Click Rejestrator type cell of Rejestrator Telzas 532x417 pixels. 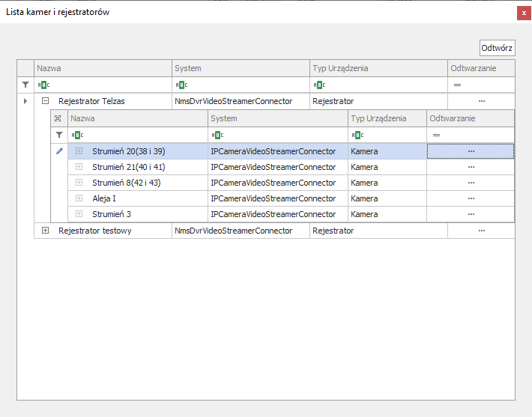click(378, 101)
